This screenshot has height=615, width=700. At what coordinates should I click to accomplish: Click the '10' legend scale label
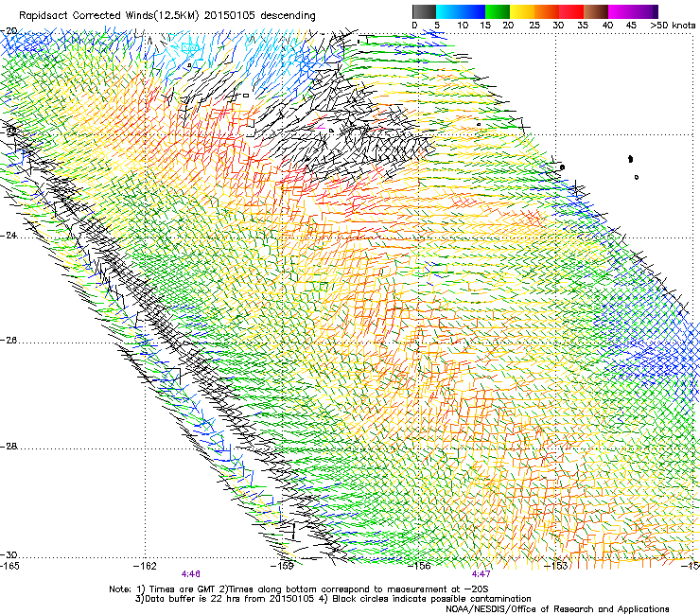tap(463, 26)
